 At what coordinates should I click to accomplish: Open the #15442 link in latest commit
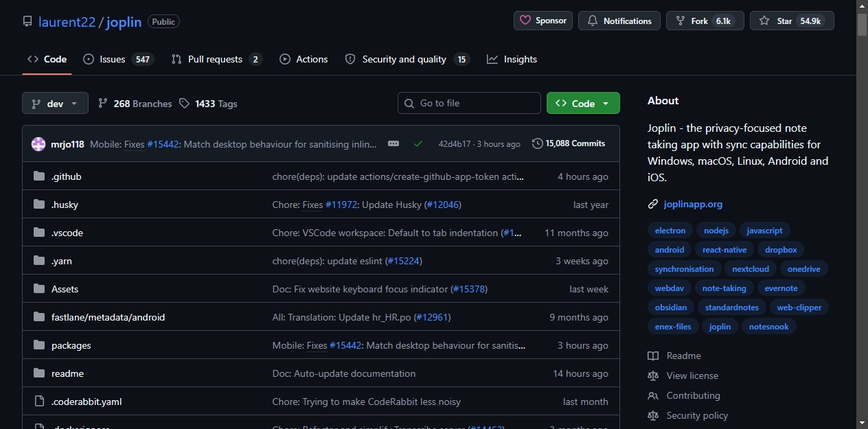tap(163, 144)
